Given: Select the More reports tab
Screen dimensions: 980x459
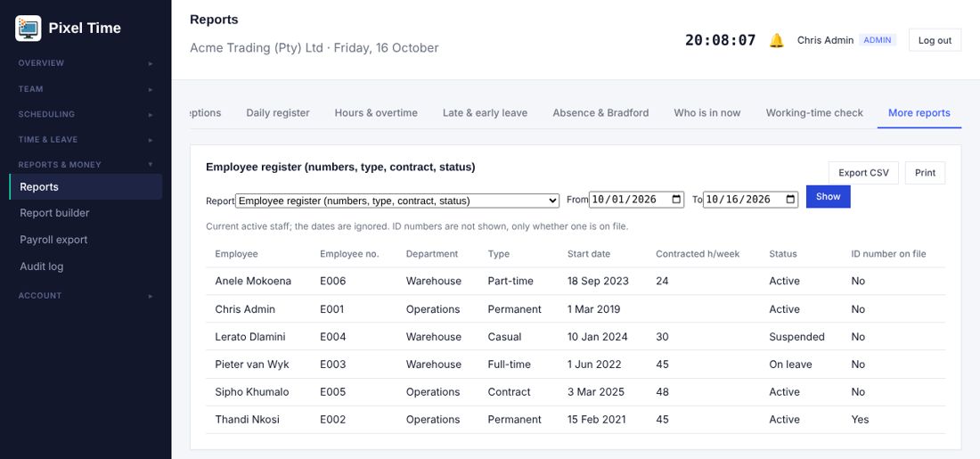Looking at the screenshot, I should tap(919, 113).
